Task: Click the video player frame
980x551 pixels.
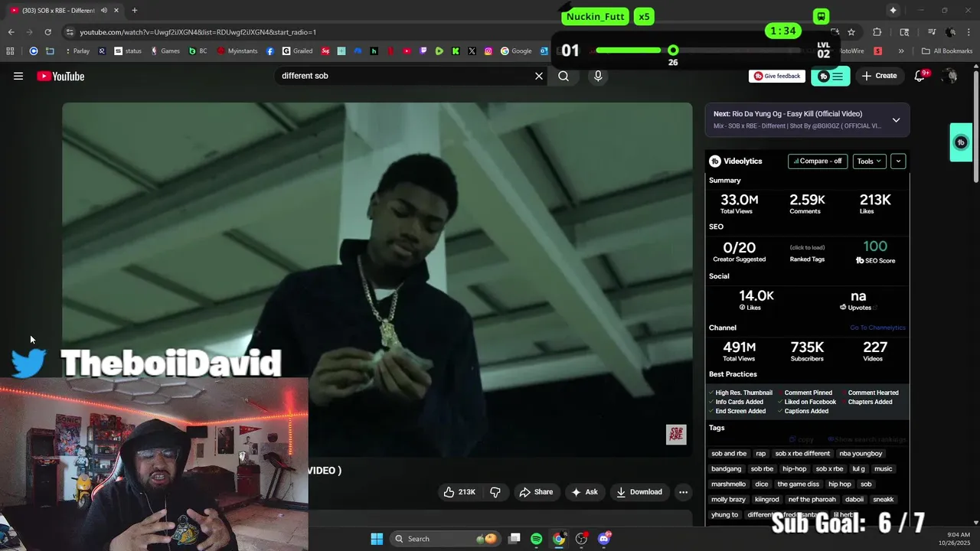Action: [x=377, y=279]
